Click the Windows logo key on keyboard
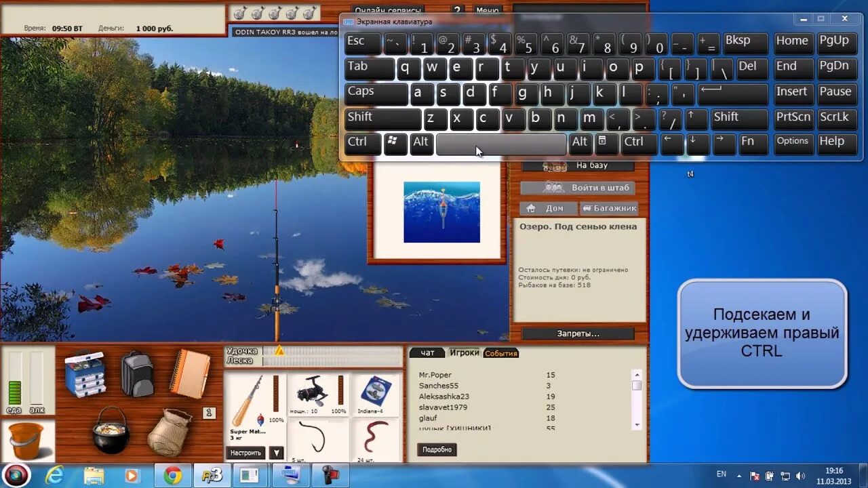Image resolution: width=868 pixels, height=488 pixels. 395,144
